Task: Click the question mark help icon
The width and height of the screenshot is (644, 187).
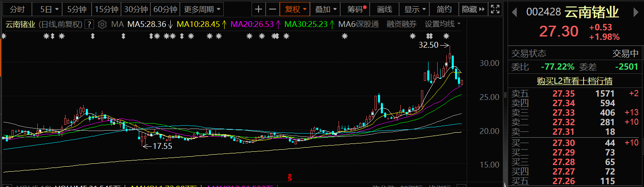Action: (x=89, y=24)
